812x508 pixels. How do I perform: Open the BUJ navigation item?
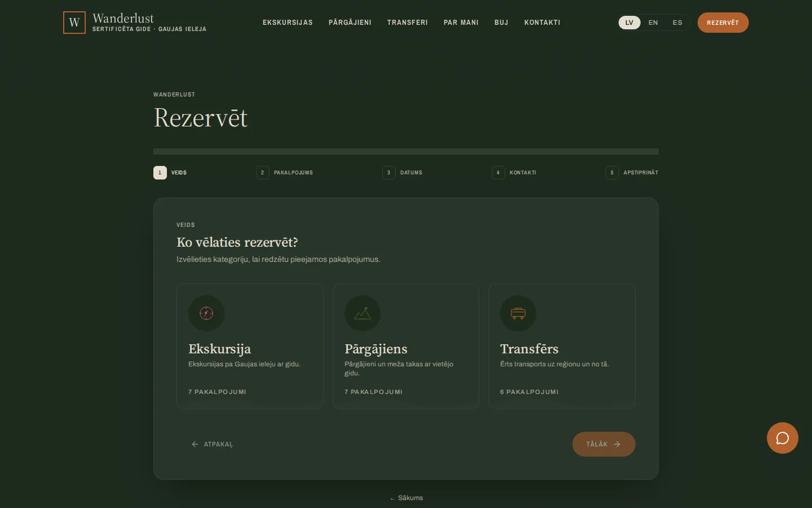coord(501,23)
